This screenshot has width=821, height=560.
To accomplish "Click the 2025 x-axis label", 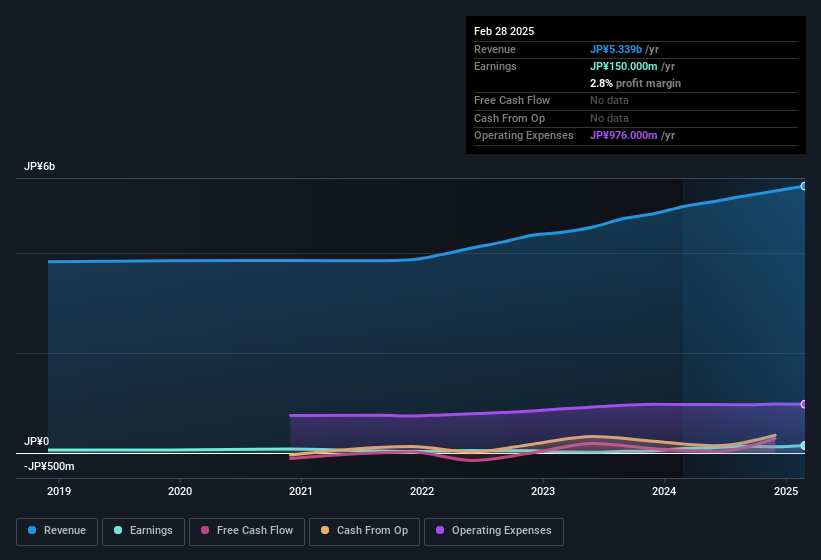I will click(786, 491).
